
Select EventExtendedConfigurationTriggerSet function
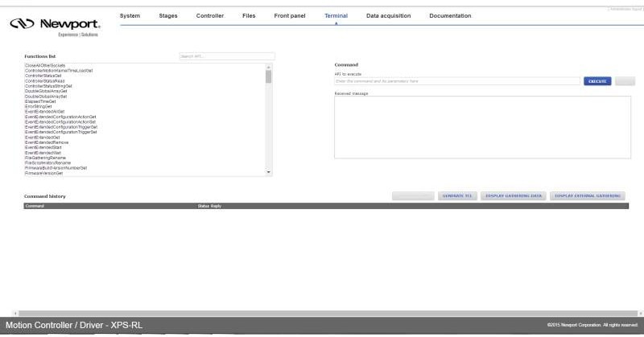(x=61, y=132)
